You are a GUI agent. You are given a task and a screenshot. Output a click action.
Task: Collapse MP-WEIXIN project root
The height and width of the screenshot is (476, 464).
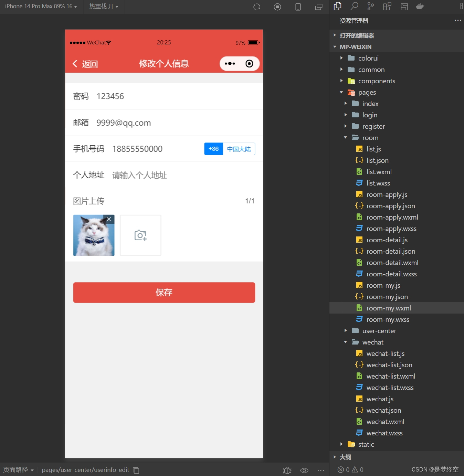397,47
